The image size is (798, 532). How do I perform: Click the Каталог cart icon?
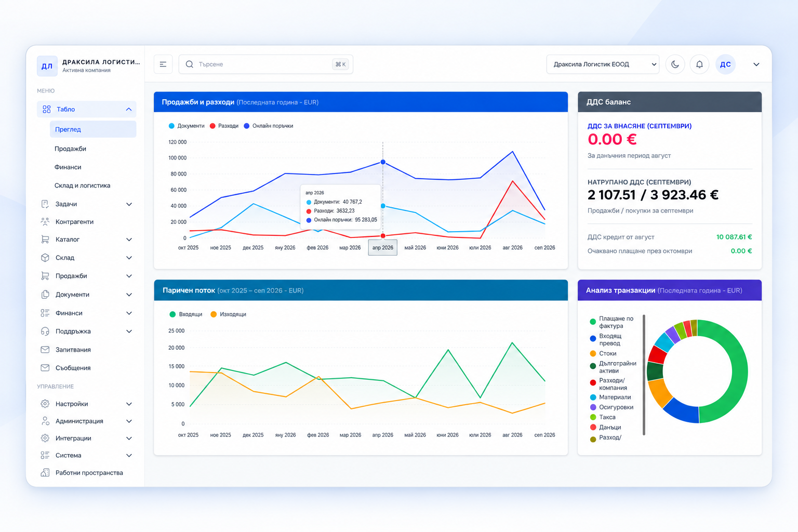pos(45,240)
